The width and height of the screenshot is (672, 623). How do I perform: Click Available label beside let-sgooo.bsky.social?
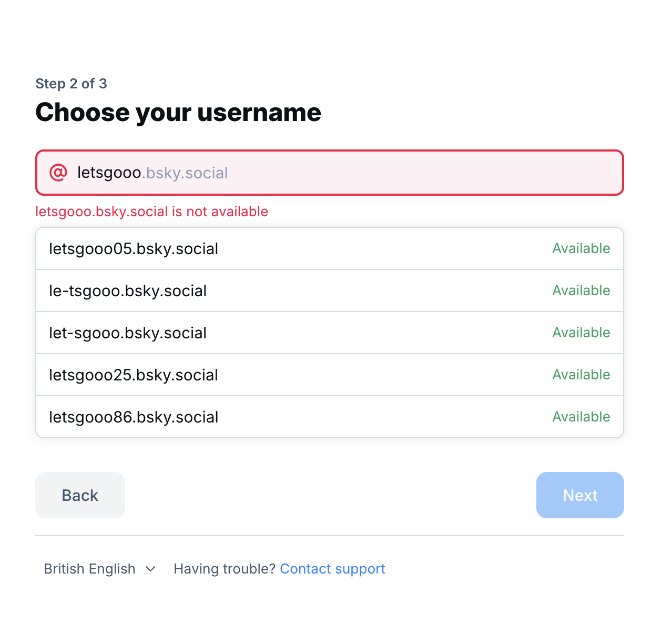click(x=581, y=333)
